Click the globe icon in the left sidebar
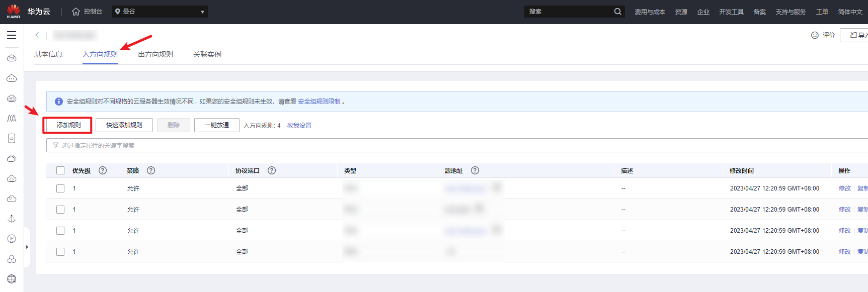 coord(12,279)
